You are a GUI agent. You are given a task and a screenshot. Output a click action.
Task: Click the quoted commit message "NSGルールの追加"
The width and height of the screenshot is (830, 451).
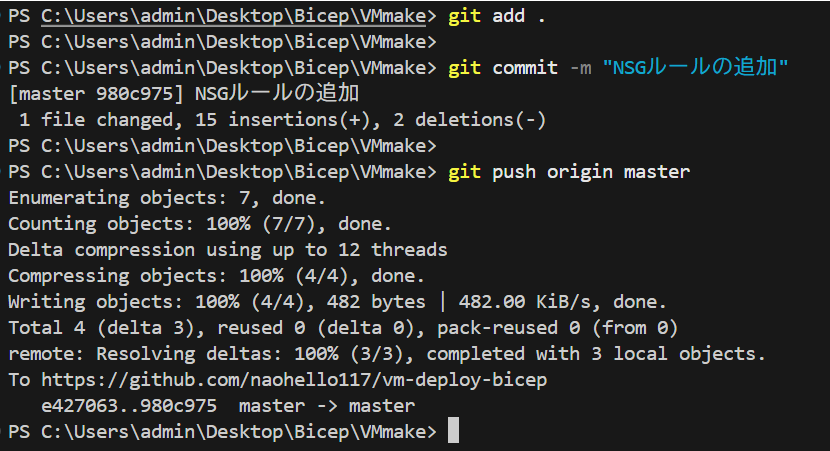(x=696, y=68)
